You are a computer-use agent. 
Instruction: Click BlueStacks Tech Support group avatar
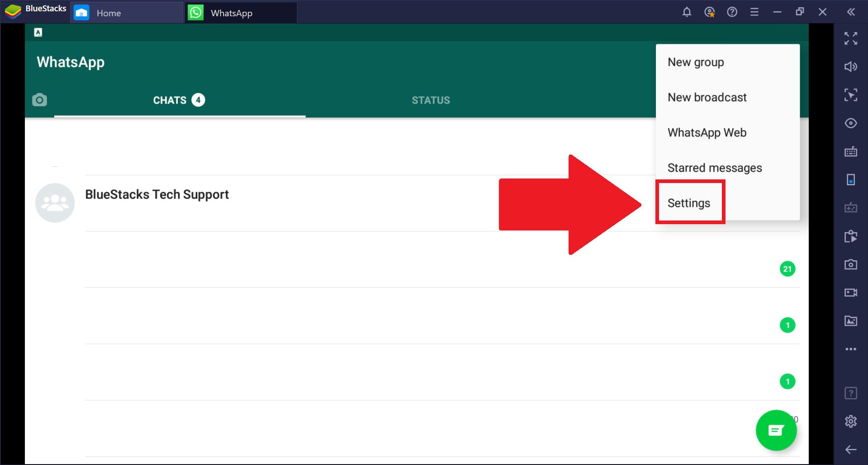55,203
